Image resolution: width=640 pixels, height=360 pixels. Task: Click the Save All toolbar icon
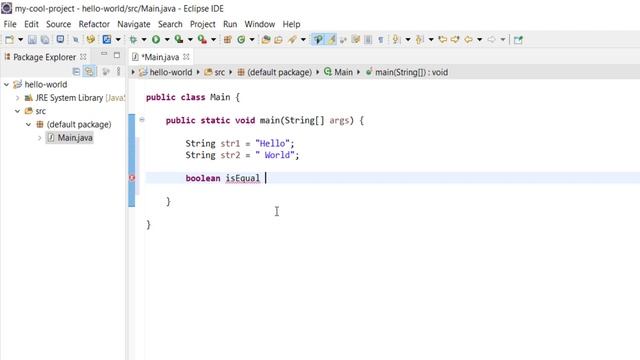(45, 40)
